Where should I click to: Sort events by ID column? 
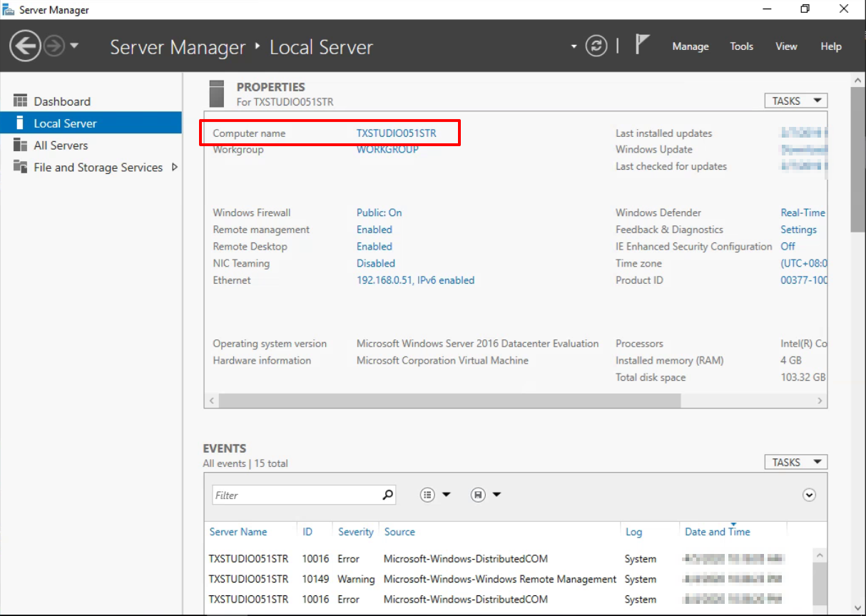point(307,532)
